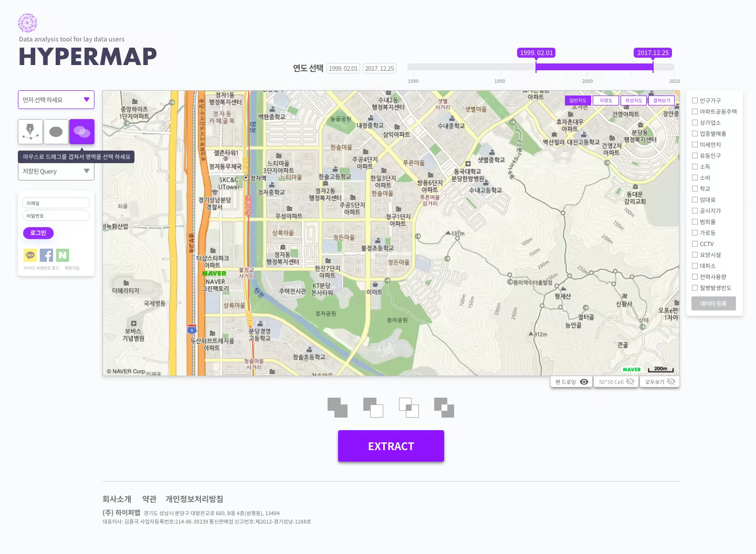
Task: Switch to the 위성지도 map tab
Action: tap(633, 100)
